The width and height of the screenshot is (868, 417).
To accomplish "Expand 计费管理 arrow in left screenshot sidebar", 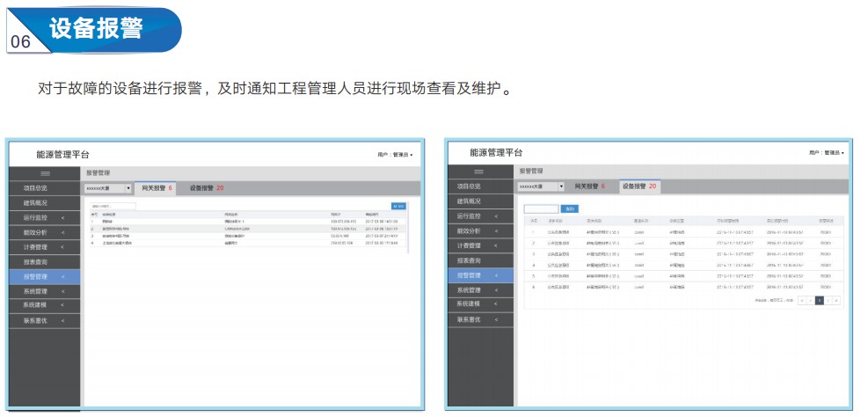I will 62,247.
